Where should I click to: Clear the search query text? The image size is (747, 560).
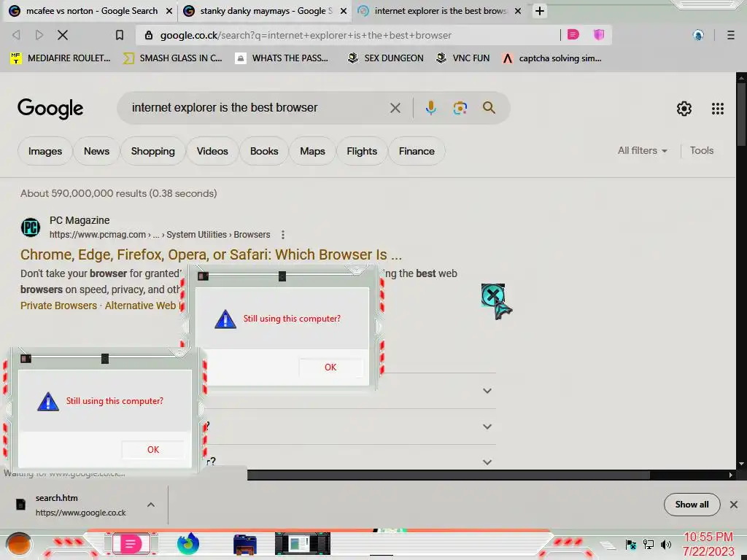(395, 108)
